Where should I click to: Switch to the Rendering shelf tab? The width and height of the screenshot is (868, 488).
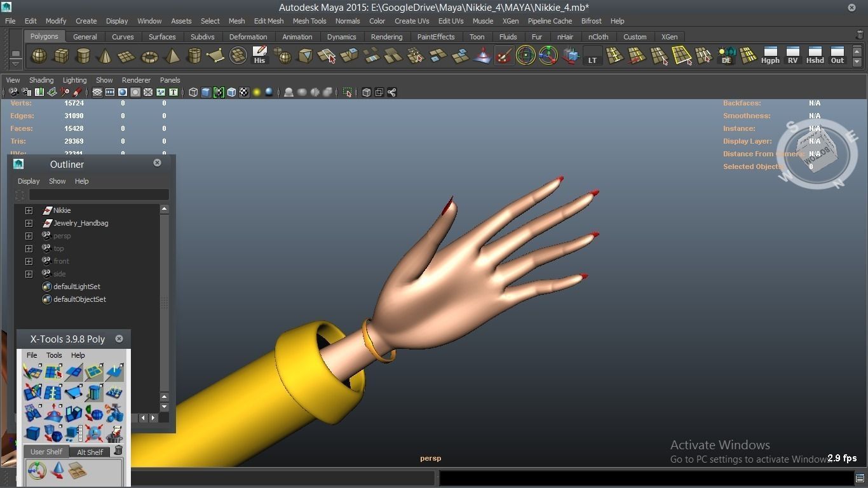(386, 37)
